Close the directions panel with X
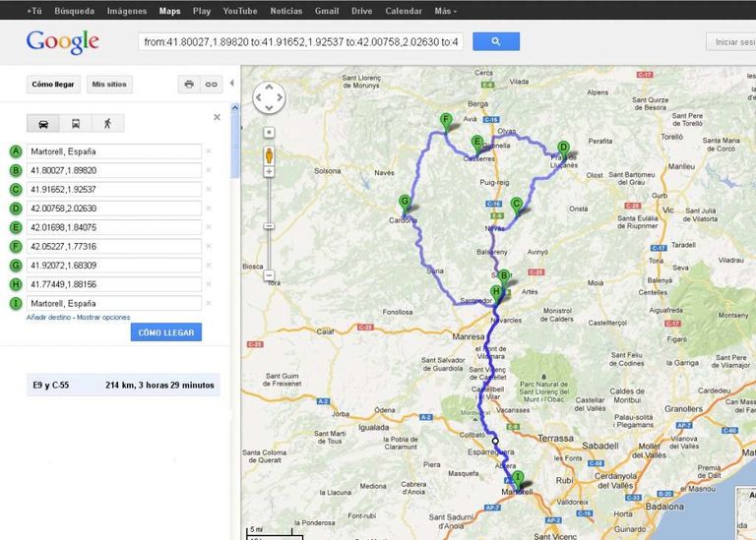Image resolution: width=756 pixels, height=540 pixels. [x=217, y=117]
